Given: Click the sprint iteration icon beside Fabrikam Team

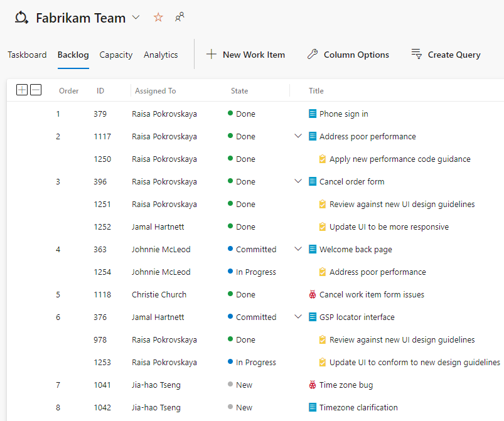Looking at the screenshot, I should click(21, 18).
